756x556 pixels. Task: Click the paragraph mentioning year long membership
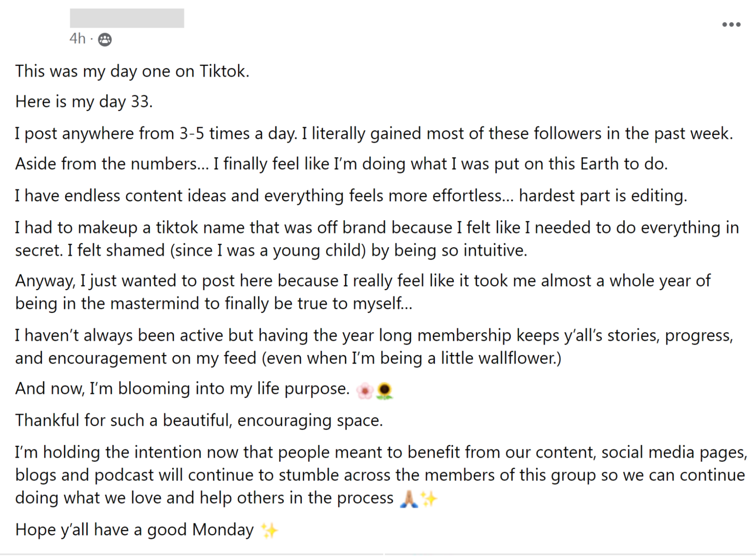coord(374,347)
